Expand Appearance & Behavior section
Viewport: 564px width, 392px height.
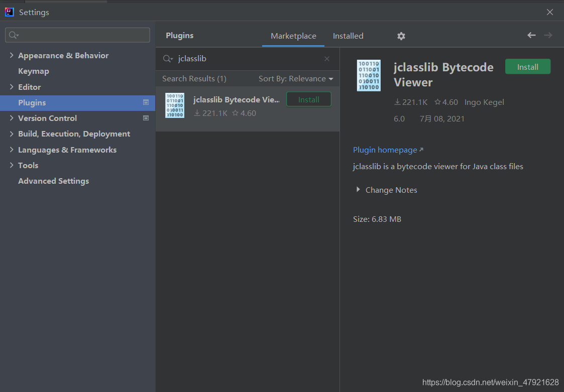pyautogui.click(x=12, y=55)
